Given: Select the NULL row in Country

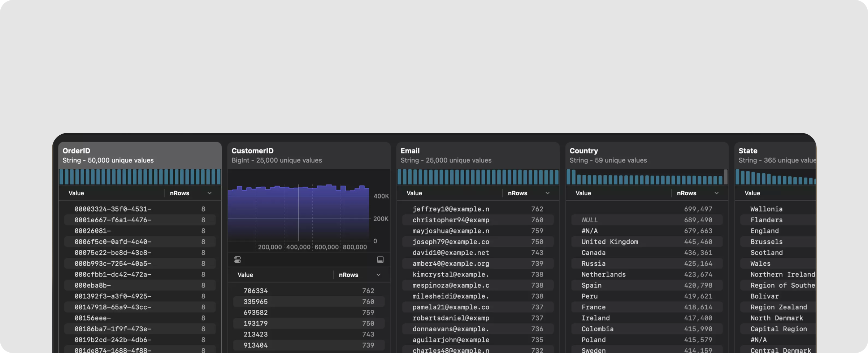Looking at the screenshot, I should click(647, 220).
